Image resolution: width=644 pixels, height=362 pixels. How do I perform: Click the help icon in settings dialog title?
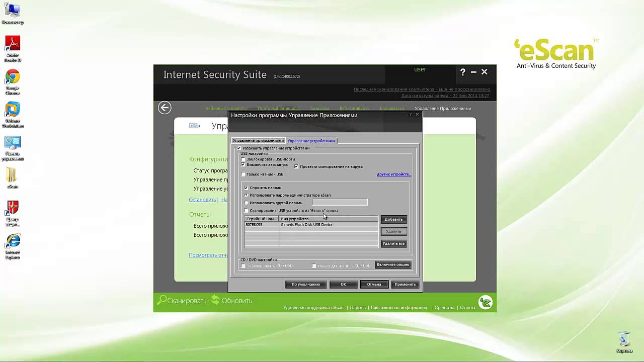pyautogui.click(x=412, y=115)
